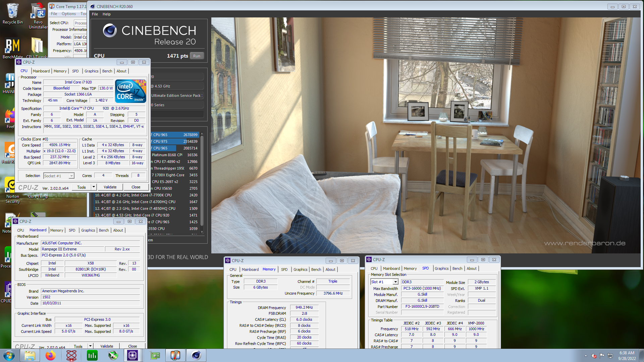This screenshot has height=362, width=644.
Task: Click Close in CPU-Z processor window
Action: (136, 187)
